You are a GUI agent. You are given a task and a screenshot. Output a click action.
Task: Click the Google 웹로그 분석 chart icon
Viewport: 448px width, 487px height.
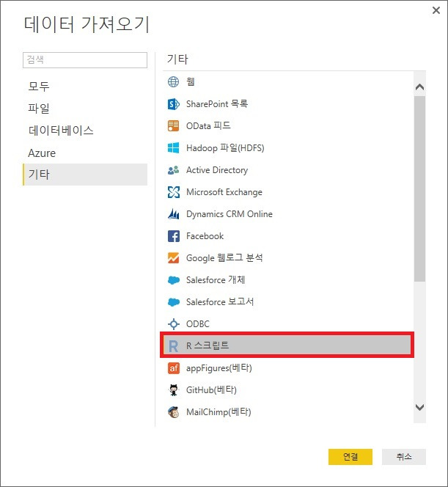point(173,258)
